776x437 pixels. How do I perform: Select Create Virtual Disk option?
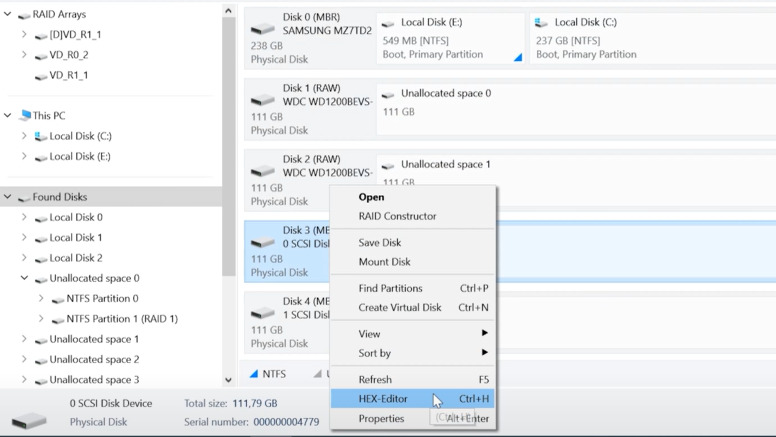412,307
